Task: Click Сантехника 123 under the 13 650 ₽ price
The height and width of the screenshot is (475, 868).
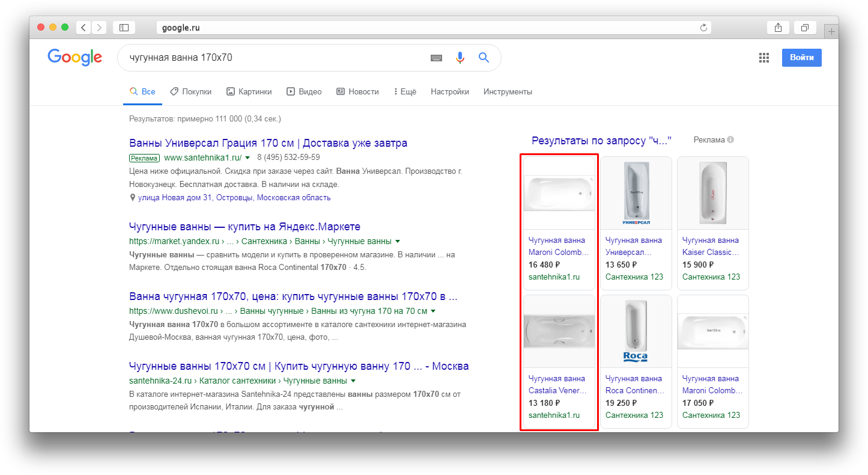Action: click(x=634, y=277)
